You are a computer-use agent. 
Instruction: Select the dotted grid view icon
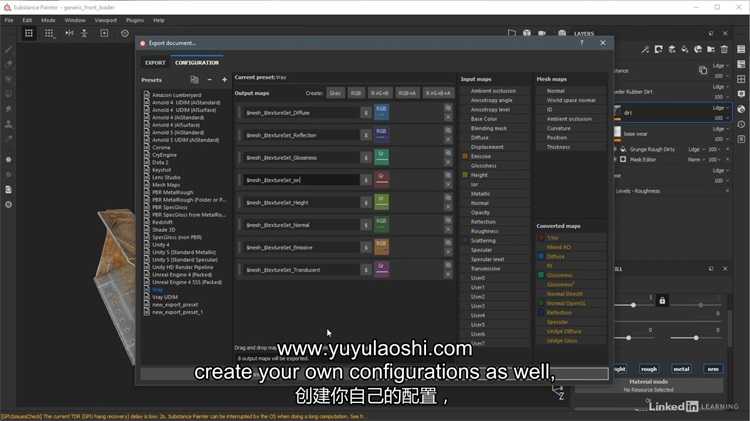[49, 33]
